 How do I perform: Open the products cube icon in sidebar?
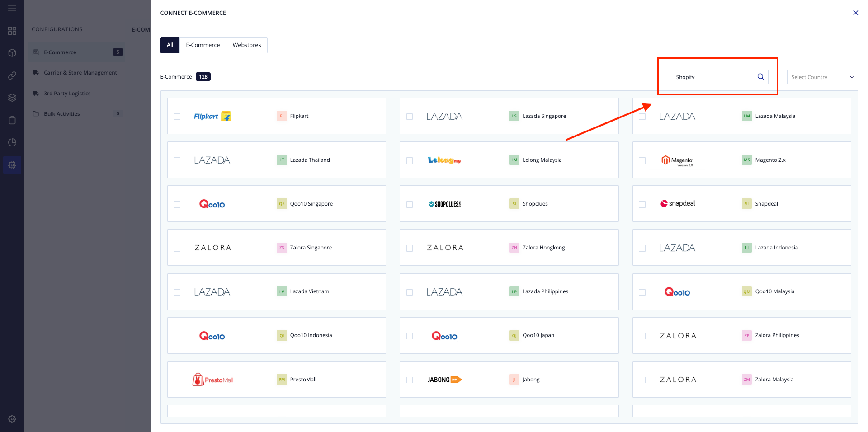tap(12, 53)
